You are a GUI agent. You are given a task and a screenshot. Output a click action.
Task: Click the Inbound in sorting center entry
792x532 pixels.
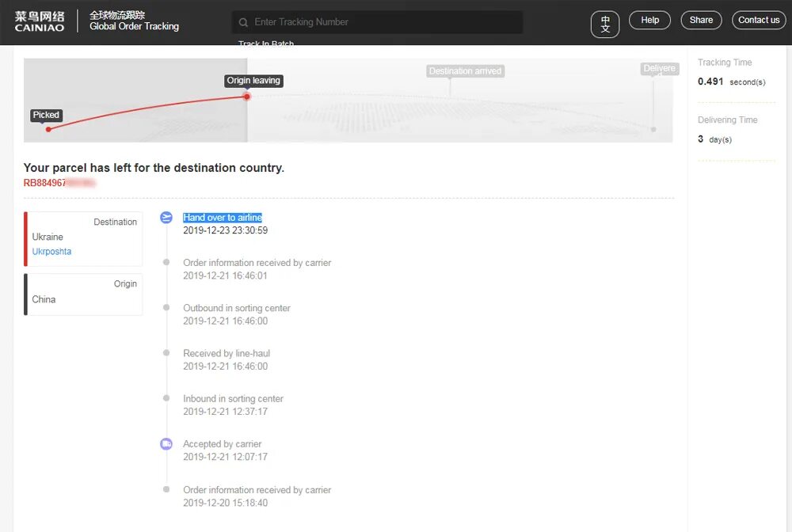[233, 405]
